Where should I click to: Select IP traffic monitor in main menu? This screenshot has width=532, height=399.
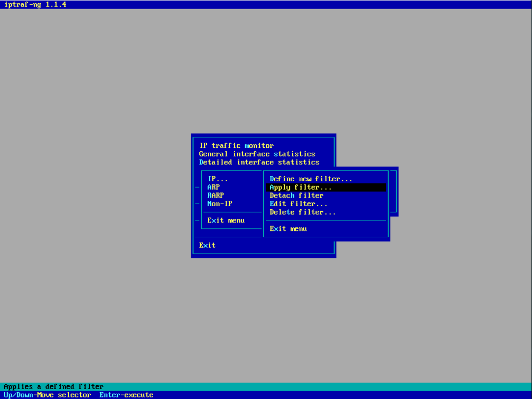[x=236, y=146]
